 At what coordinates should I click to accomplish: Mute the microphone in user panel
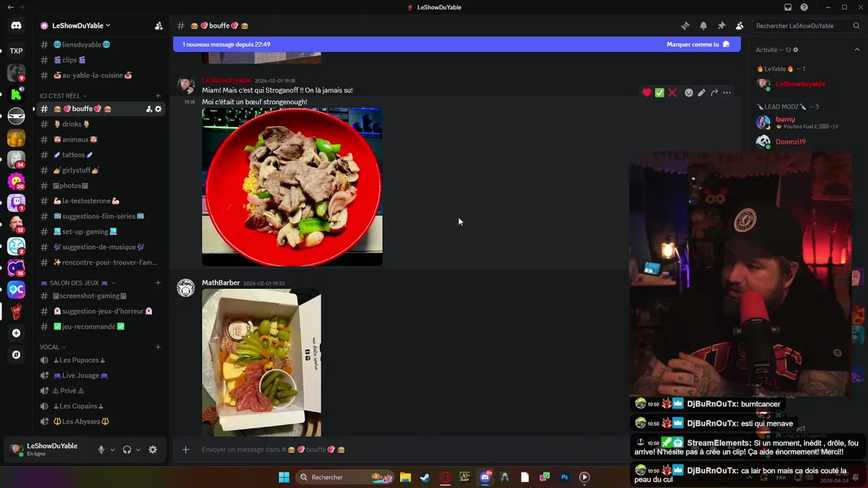101,449
